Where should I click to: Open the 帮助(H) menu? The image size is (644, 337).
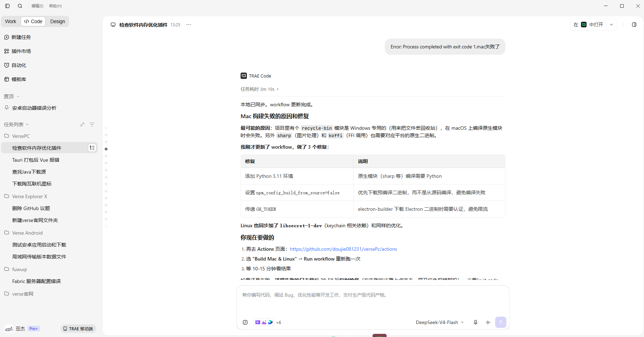(x=55, y=6)
